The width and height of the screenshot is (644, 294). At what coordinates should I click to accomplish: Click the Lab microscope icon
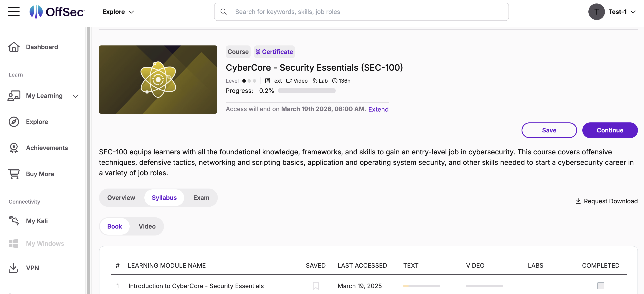pos(315,81)
